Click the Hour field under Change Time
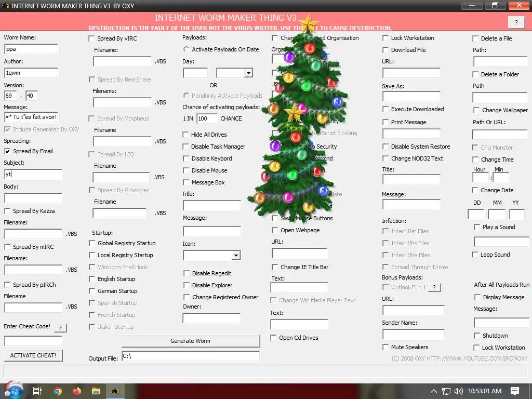Image resolution: width=532 pixels, height=399 pixels. pos(481,178)
